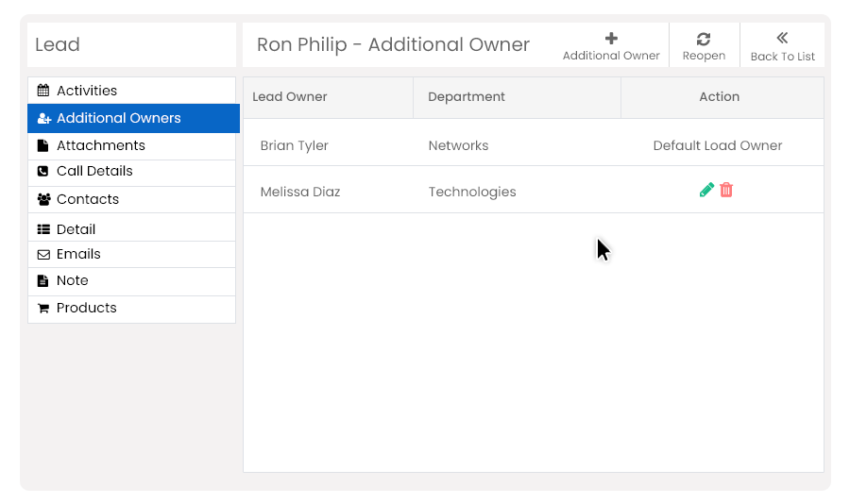
Task: Open the Contacts section
Action: click(131, 199)
